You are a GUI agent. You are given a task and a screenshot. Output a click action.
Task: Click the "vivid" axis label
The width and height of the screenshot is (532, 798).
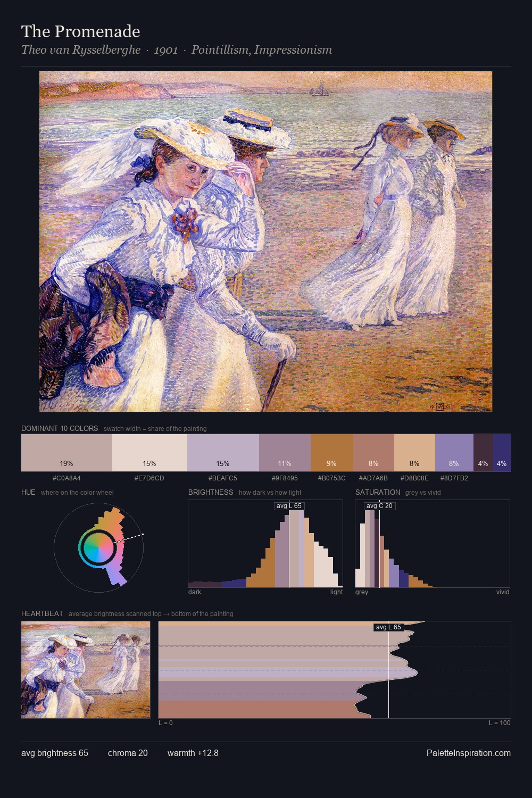click(x=503, y=592)
